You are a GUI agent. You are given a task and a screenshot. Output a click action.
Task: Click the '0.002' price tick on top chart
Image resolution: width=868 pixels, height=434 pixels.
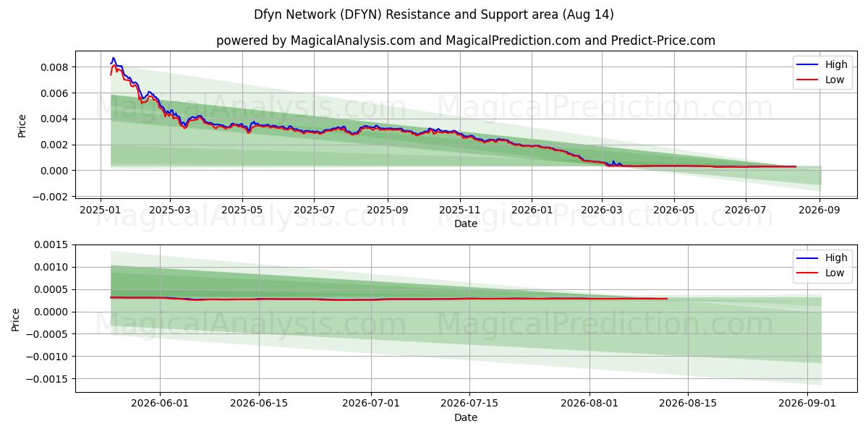pyautogui.click(x=54, y=145)
